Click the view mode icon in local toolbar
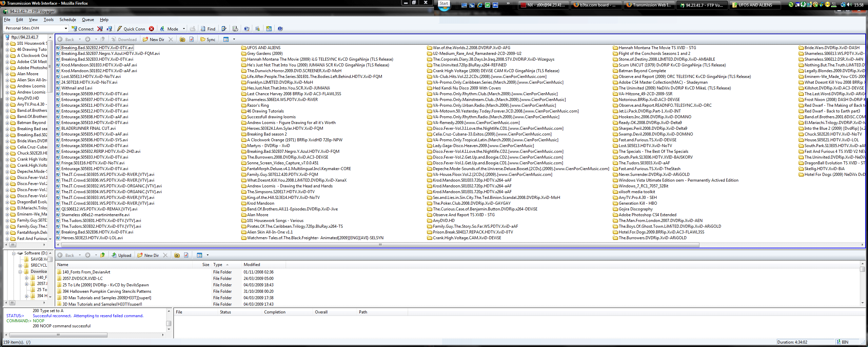This screenshot has height=347, width=868. [x=200, y=255]
